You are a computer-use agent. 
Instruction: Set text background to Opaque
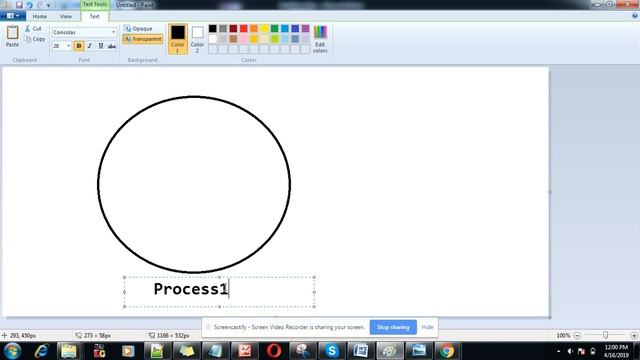coord(138,29)
